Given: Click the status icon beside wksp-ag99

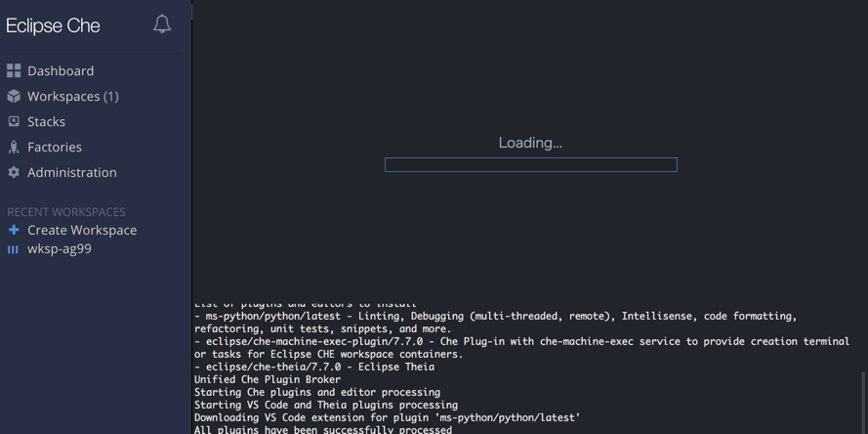Looking at the screenshot, I should coord(13,249).
